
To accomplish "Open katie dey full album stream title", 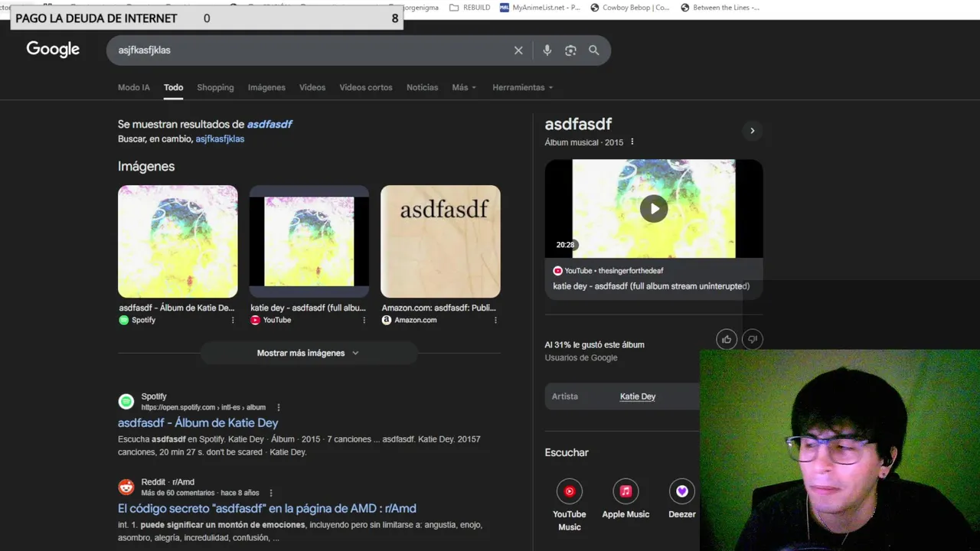I will click(652, 286).
